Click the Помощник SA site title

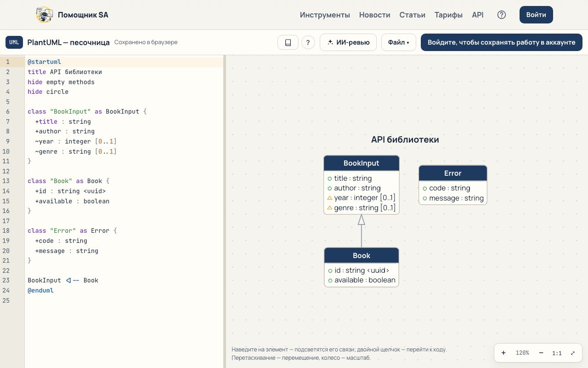click(83, 15)
